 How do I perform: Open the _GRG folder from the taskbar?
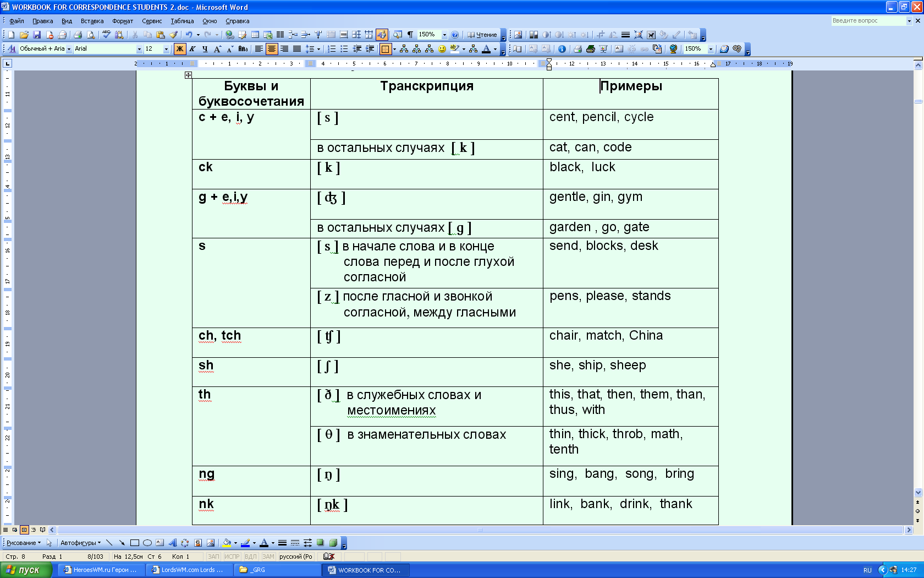[277, 570]
